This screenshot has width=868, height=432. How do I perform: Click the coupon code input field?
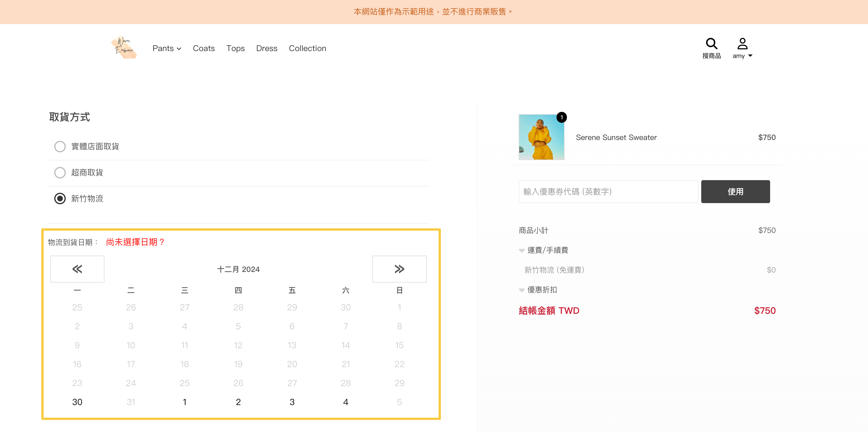(608, 192)
